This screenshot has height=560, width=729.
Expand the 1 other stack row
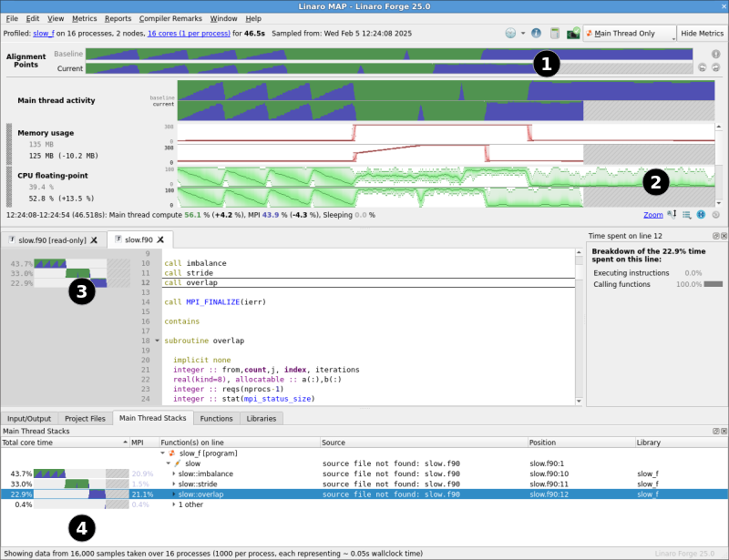(174, 504)
